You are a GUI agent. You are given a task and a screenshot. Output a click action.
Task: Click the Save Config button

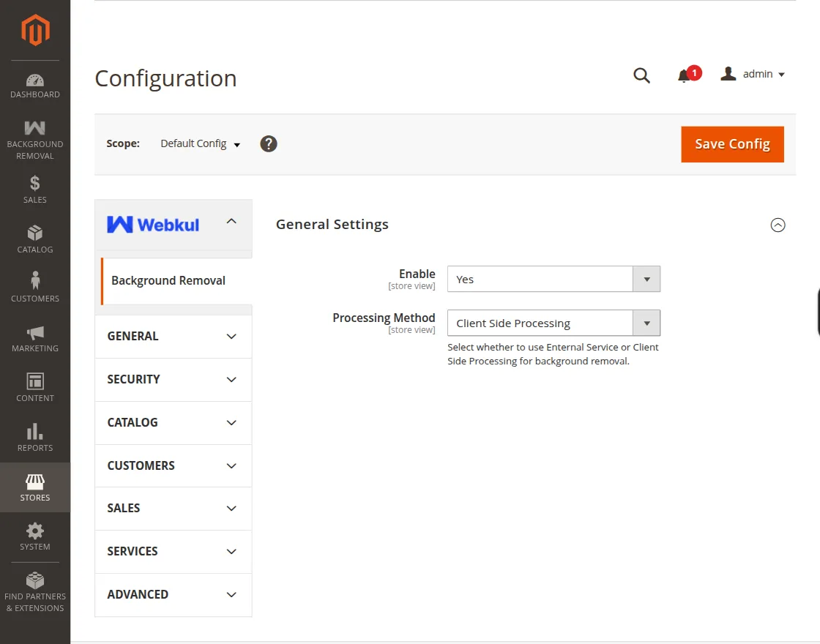(732, 144)
